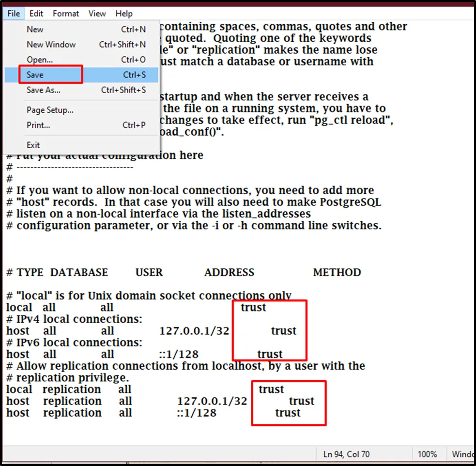Open the Format menu

66,14
